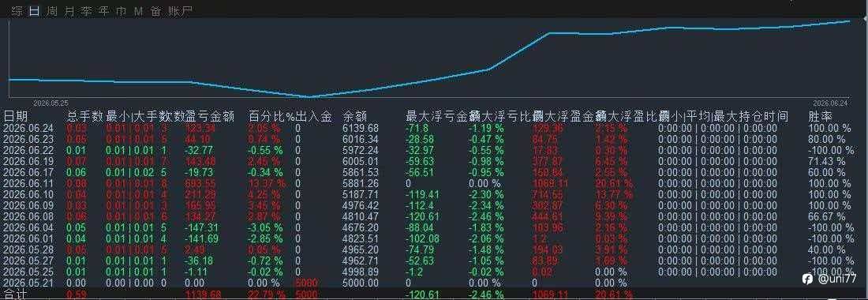Viewport: 868px width, 300px height.
Task: Click the -119.41 max floating loss
Action: [x=423, y=194]
